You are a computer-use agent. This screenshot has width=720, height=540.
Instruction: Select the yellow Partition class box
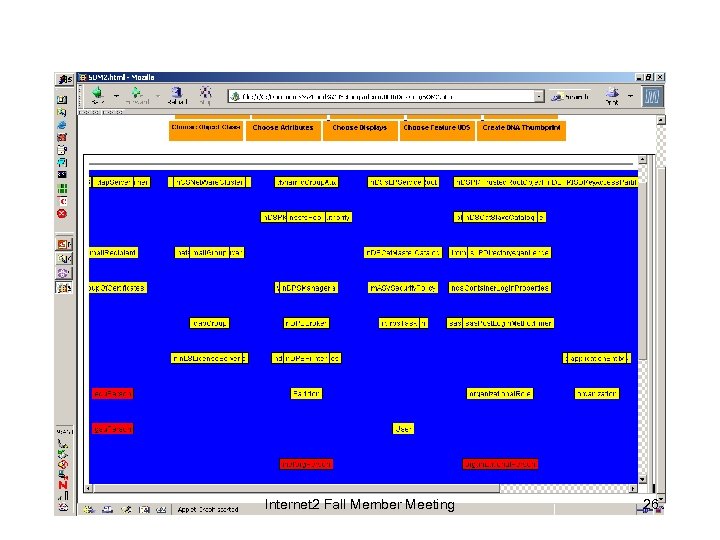(306, 394)
